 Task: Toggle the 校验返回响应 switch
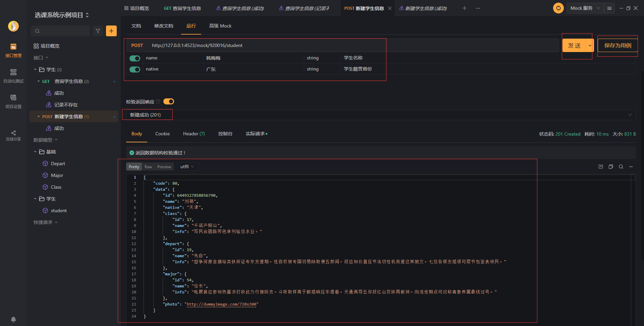[x=169, y=101]
